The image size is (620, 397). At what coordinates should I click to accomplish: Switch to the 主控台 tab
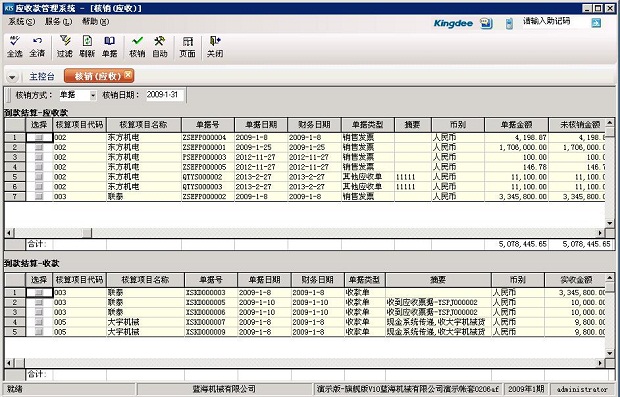(x=42, y=76)
